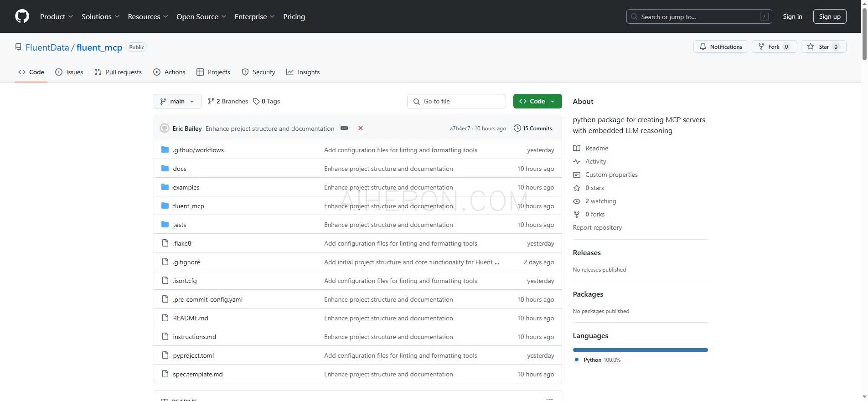Screen dimensions: 868x401
Task: Click the book icon beside Readme
Action: (577, 148)
